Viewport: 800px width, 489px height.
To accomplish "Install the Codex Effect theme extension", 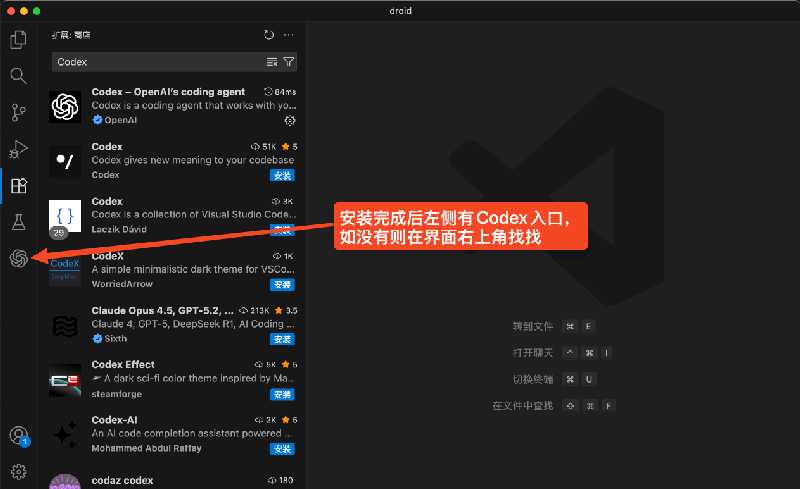I will (x=281, y=393).
